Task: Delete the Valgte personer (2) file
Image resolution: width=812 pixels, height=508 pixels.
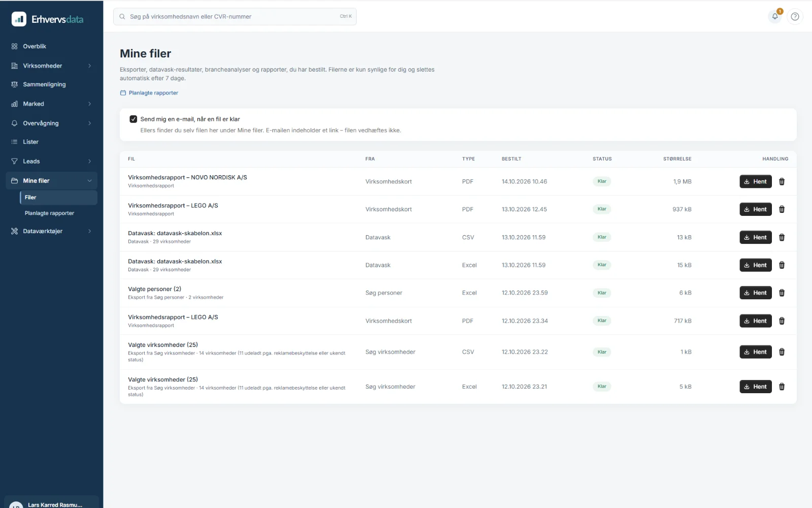Action: point(782,293)
